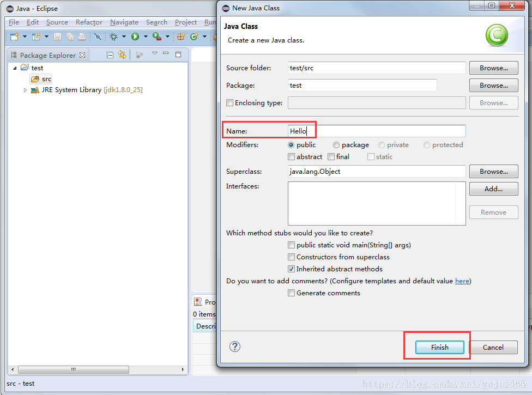532x395 pixels.
Task: Click Add to add interfaces
Action: (x=494, y=189)
